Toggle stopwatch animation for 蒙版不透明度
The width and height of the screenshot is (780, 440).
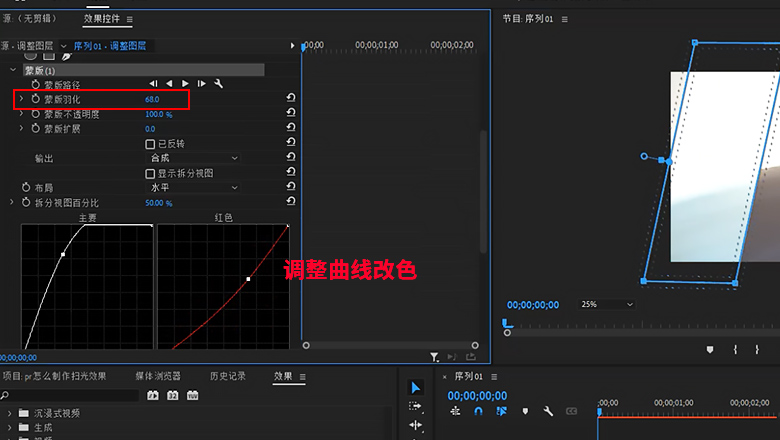(x=35, y=114)
